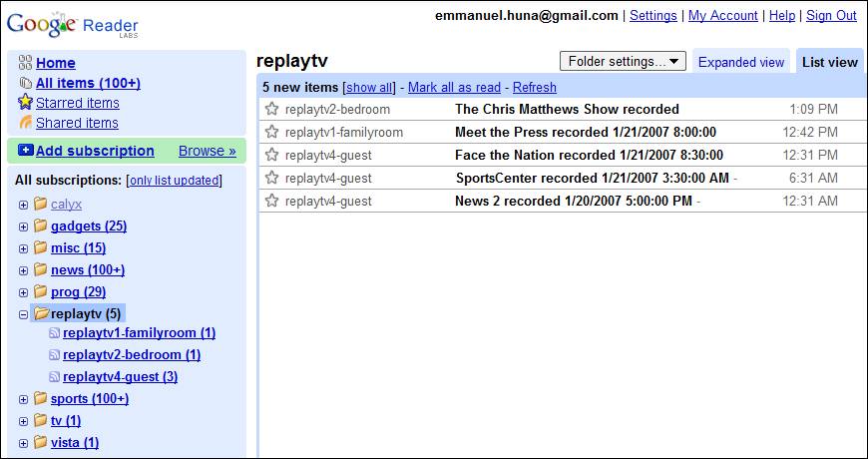
Task: Click the open replaytv folder icon
Action: 41,313
